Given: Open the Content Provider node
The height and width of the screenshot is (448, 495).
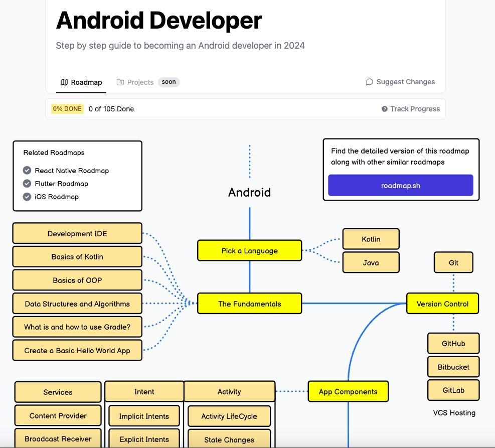Looking at the screenshot, I should 58,415.
